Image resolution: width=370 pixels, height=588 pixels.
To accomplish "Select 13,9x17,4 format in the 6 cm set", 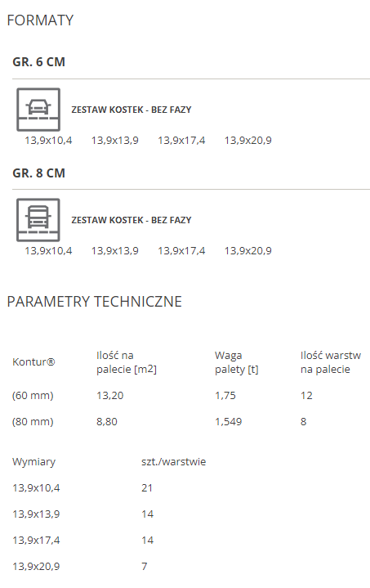I will tap(181, 141).
